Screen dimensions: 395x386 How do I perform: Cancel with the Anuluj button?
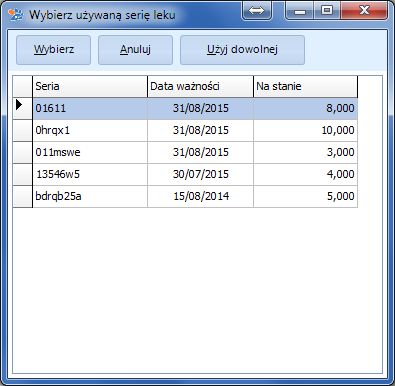tap(135, 50)
